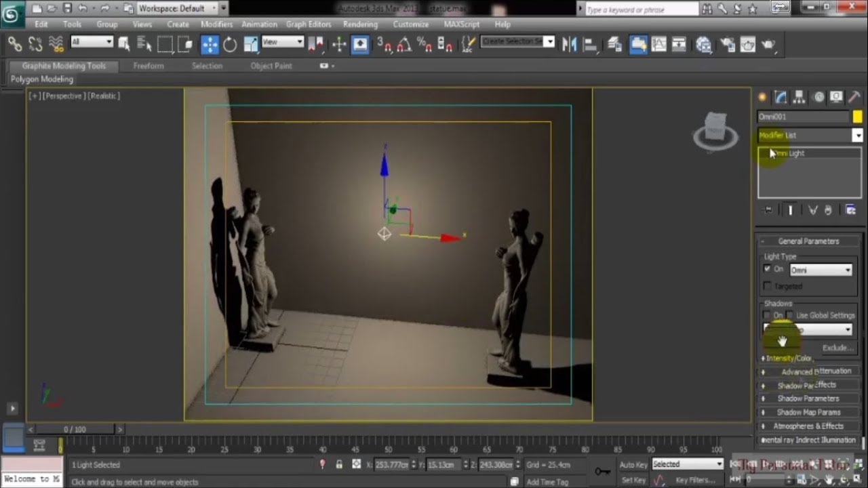Open the Modifiers menu

coord(216,24)
